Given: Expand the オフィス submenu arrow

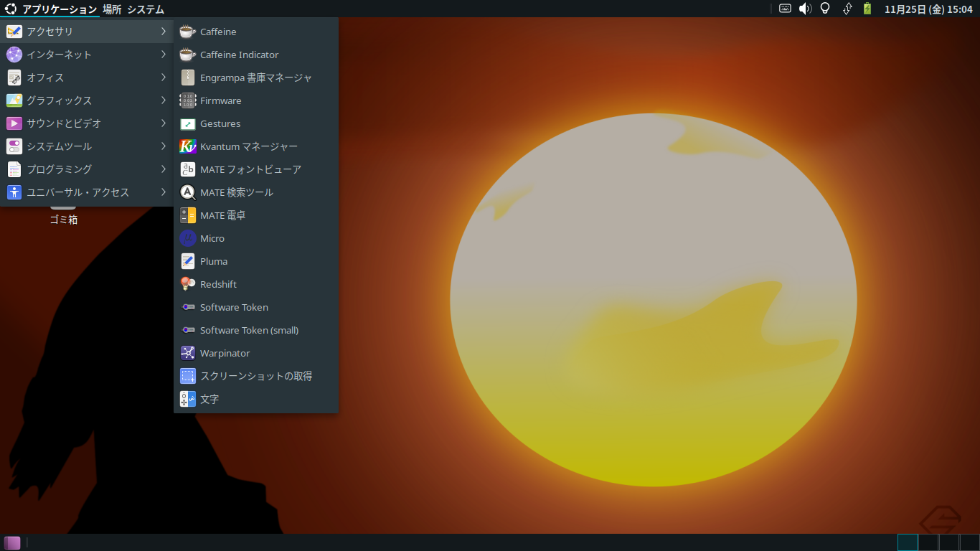Looking at the screenshot, I should (x=164, y=77).
